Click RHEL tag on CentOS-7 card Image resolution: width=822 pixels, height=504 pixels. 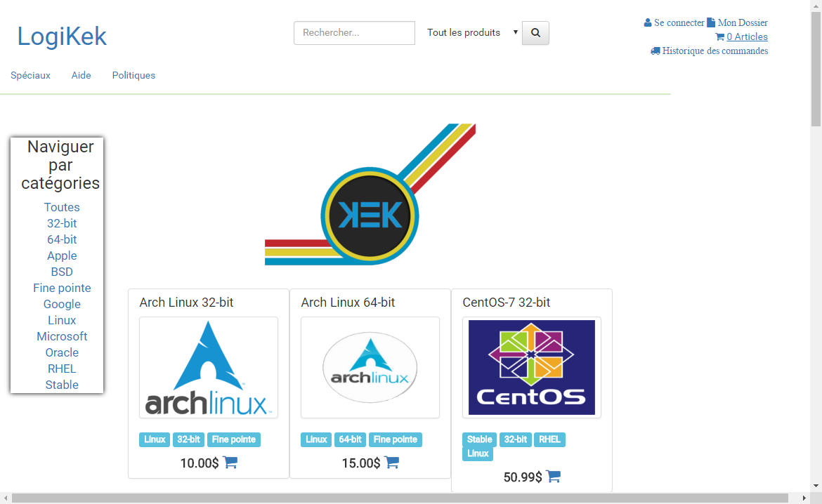tap(549, 439)
